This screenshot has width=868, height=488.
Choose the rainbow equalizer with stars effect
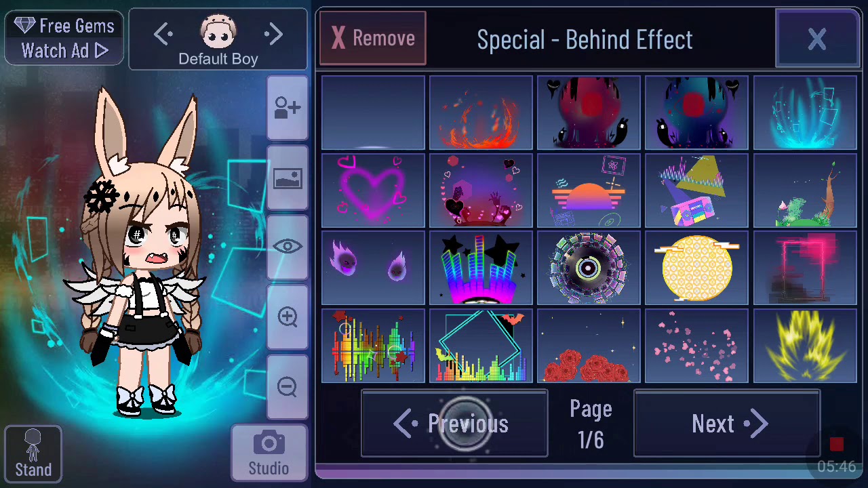click(481, 268)
